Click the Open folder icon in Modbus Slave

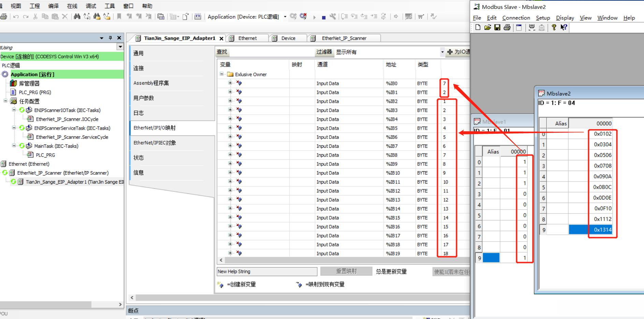tap(488, 27)
